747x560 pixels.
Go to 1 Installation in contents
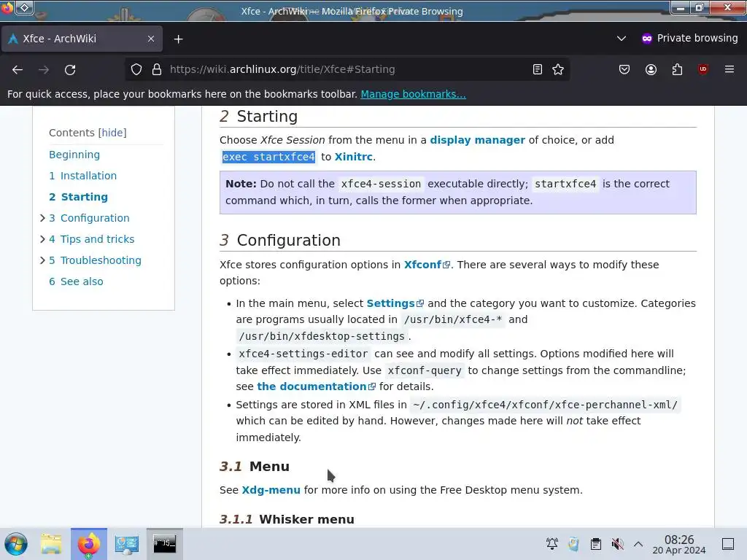click(83, 176)
